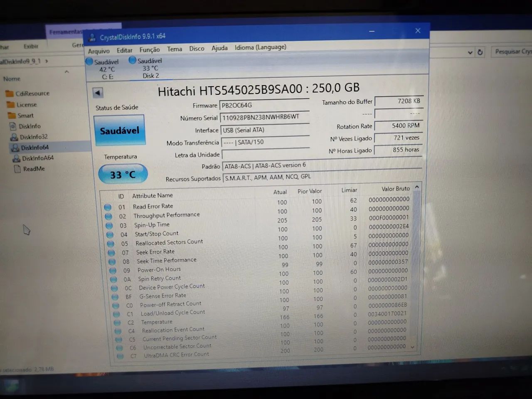
Task: Click the Pior Valor column header
Action: pos(310,191)
